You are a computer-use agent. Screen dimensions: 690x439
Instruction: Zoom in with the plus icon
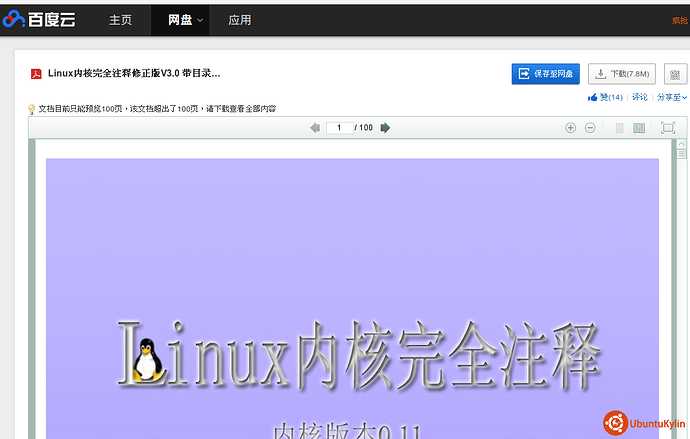click(570, 128)
